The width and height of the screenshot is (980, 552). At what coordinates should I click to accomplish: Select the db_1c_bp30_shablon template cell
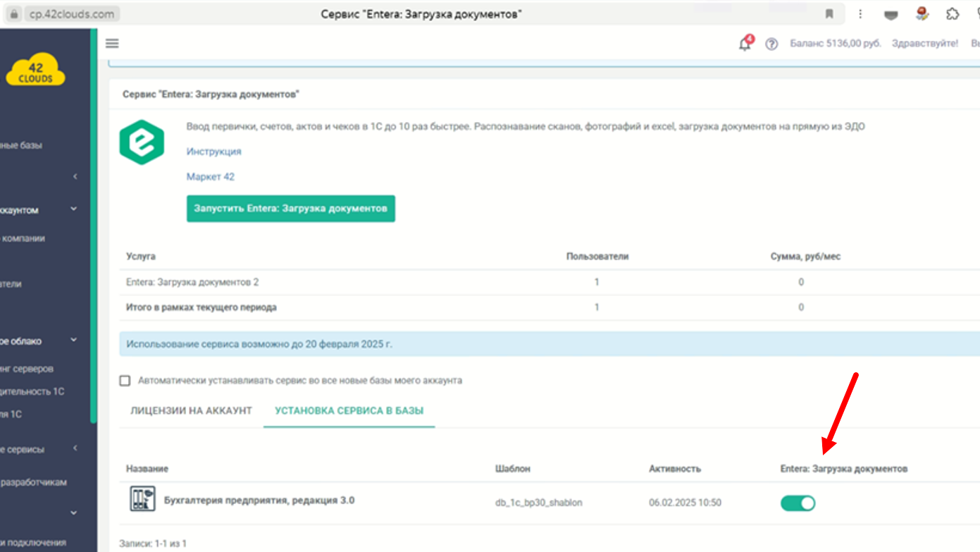tap(539, 503)
